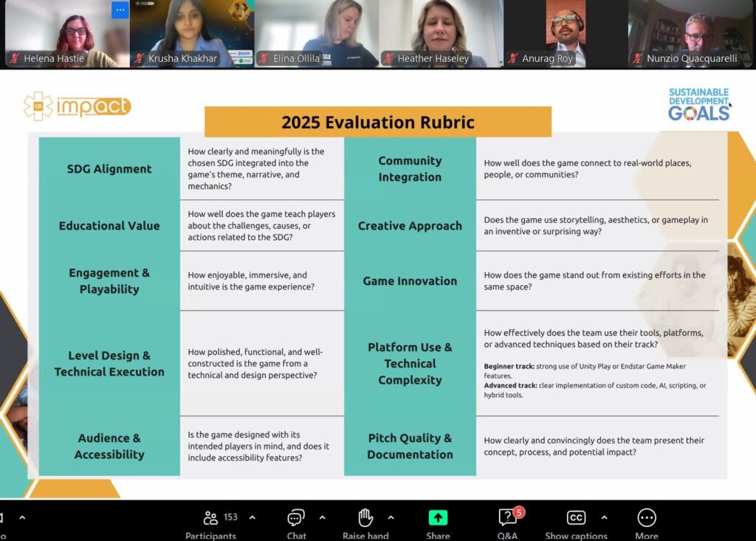Open the Q&A panel
Image resolution: width=756 pixels, height=541 pixels.
tap(507, 519)
